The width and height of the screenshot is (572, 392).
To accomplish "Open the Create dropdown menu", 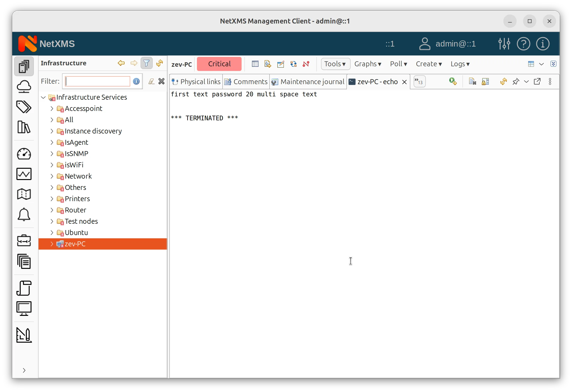I will 429,64.
